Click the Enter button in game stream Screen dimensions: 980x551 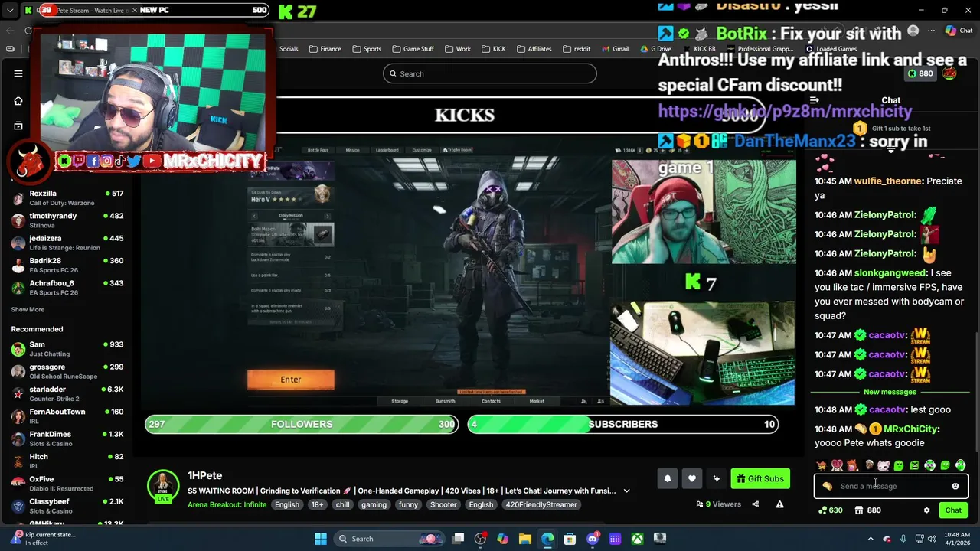click(291, 380)
